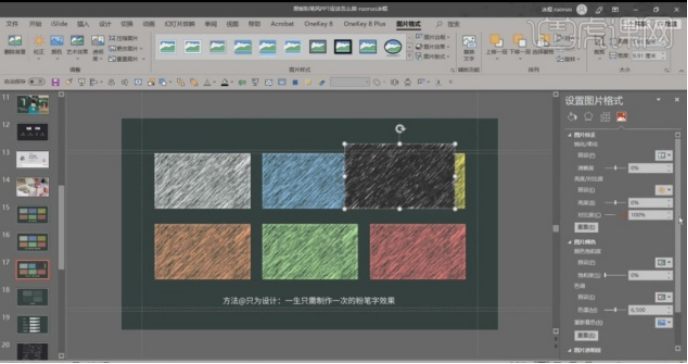Click the Compress Pictures button
Screen dimensions: 688x364
coord(123,38)
